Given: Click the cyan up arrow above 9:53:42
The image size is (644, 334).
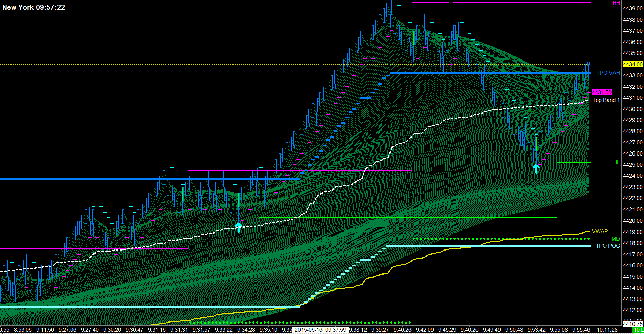Looking at the screenshot, I should coord(536,168).
